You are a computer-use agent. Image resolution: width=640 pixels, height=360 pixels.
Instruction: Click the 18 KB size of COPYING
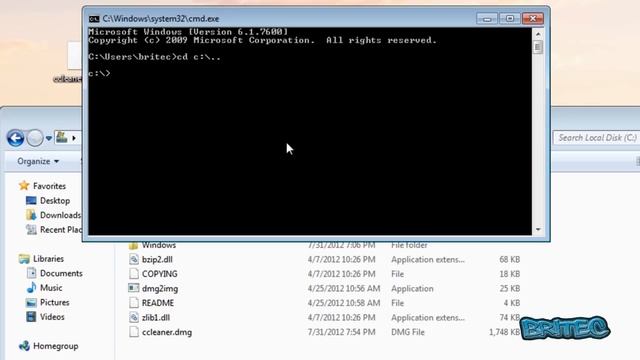coord(510,274)
